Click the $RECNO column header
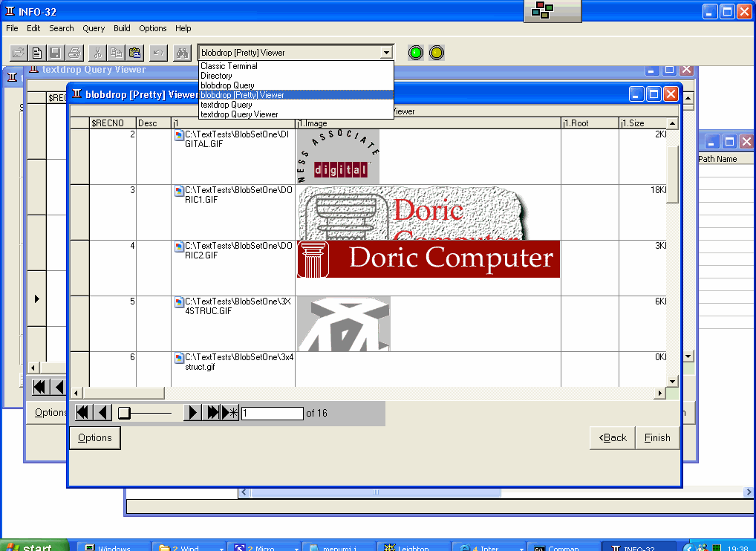This screenshot has width=756, height=551. click(113, 123)
